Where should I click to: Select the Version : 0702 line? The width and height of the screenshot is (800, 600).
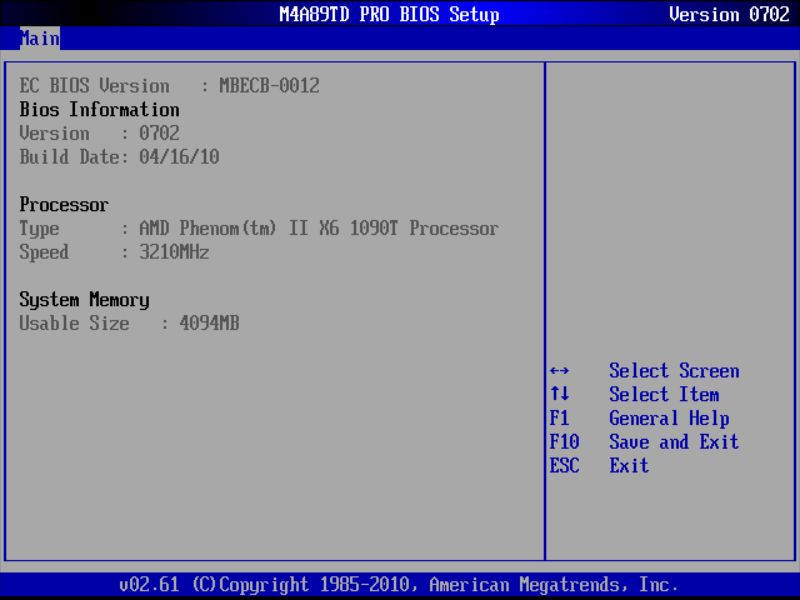100,133
